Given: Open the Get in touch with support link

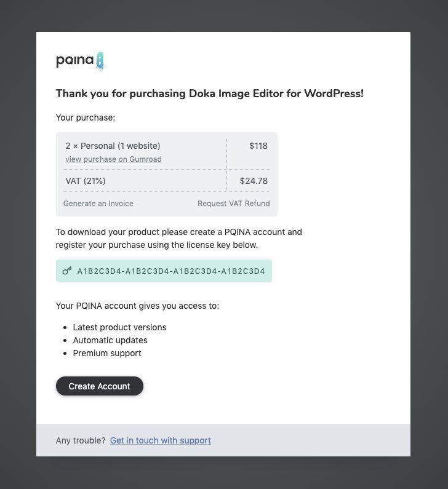Looking at the screenshot, I should tap(160, 440).
